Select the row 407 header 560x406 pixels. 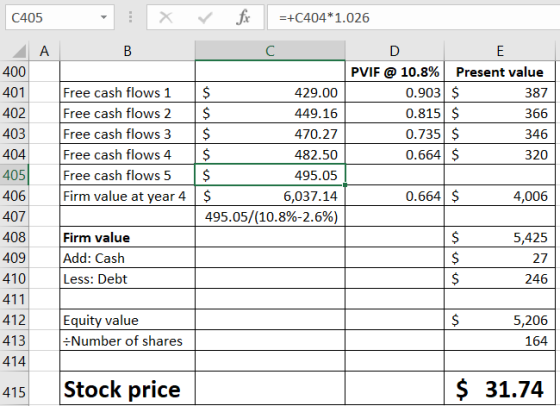(x=14, y=217)
